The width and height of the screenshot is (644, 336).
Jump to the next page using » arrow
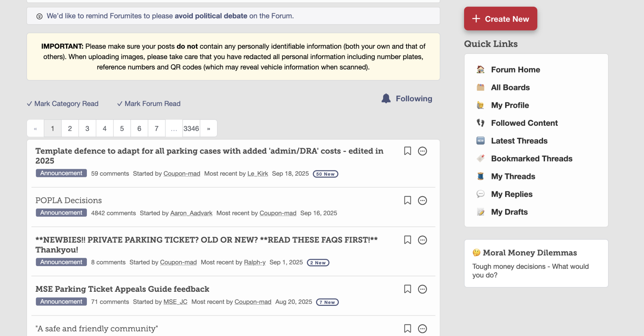coord(208,129)
